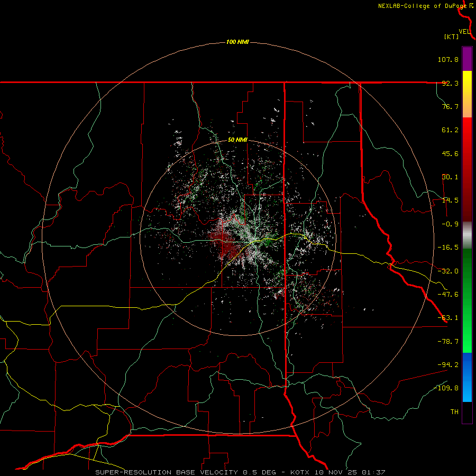Click the blue segment of the color bar
This screenshot has width=476, height=476.
[x=467, y=377]
